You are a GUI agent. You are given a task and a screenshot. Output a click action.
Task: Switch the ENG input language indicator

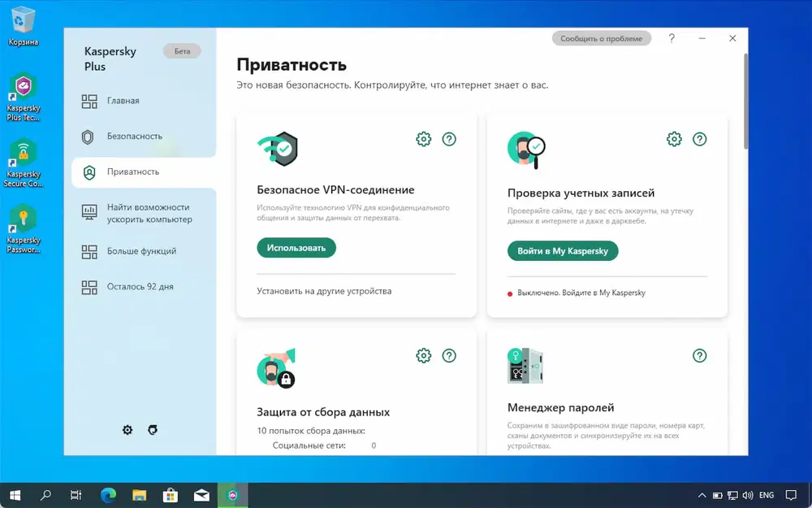pyautogui.click(x=767, y=496)
